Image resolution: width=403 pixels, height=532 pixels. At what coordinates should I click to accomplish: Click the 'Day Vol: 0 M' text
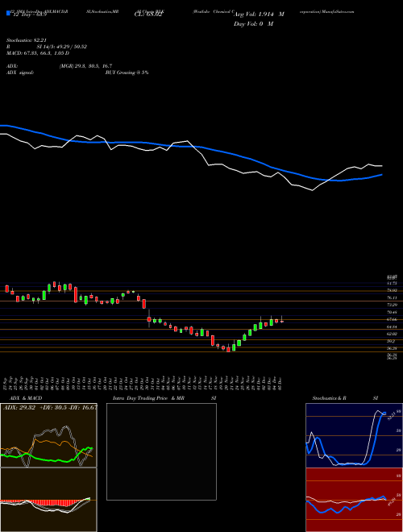pos(253,24)
